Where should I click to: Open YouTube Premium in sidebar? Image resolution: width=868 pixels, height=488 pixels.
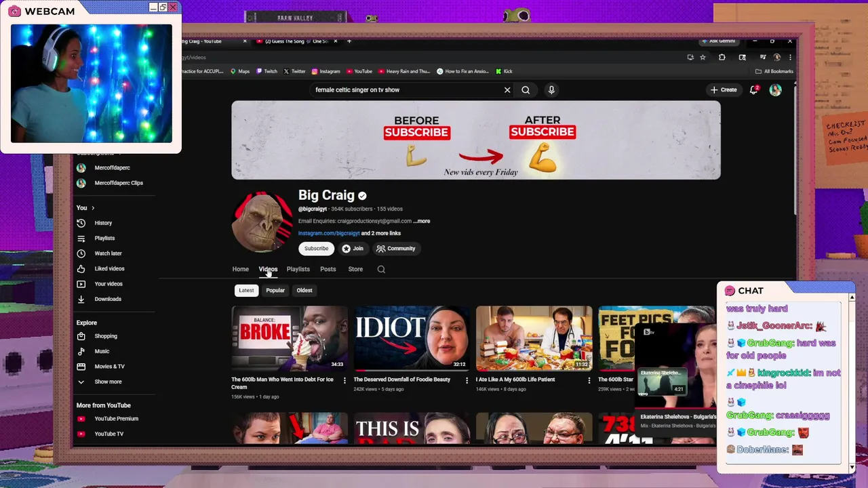click(116, 419)
